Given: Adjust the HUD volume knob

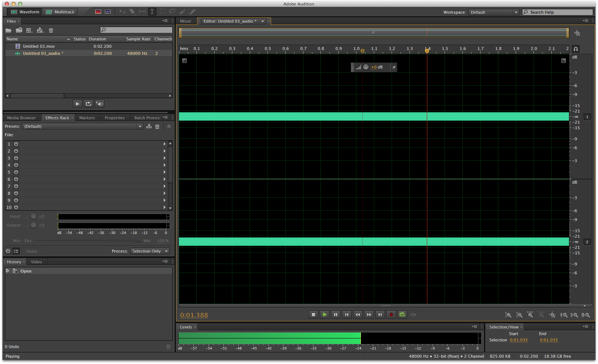Looking at the screenshot, I should tap(366, 67).
